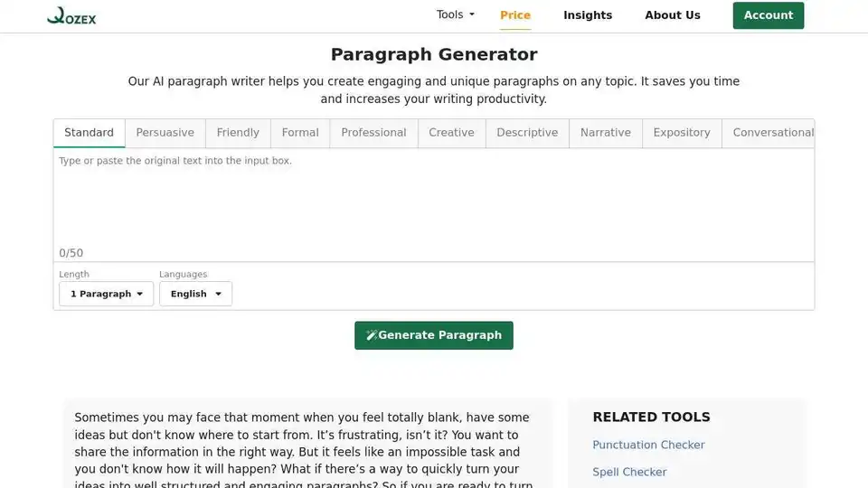868x488 pixels.
Task: Choose the Professional tab
Action: (373, 133)
